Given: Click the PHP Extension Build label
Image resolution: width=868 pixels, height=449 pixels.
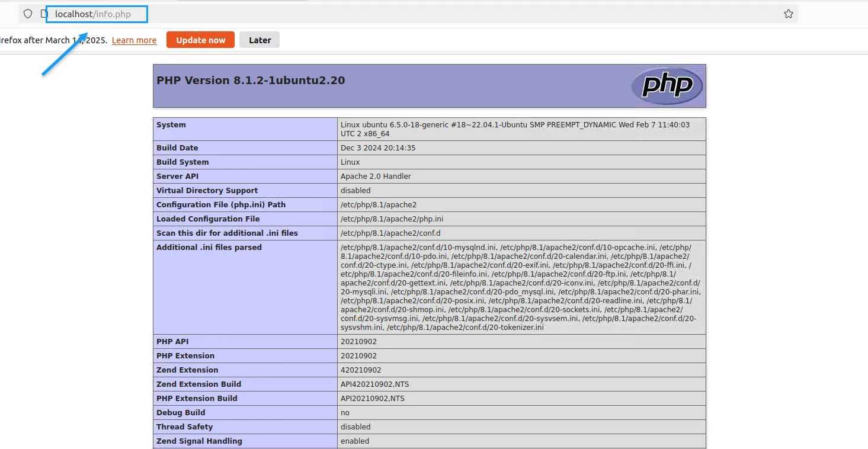Looking at the screenshot, I should tap(197, 399).
